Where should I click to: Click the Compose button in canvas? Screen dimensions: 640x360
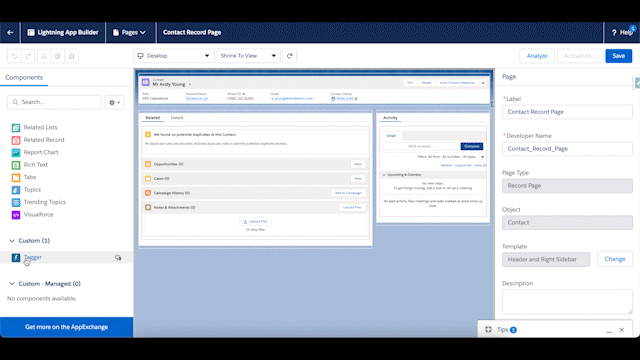pyautogui.click(x=472, y=146)
